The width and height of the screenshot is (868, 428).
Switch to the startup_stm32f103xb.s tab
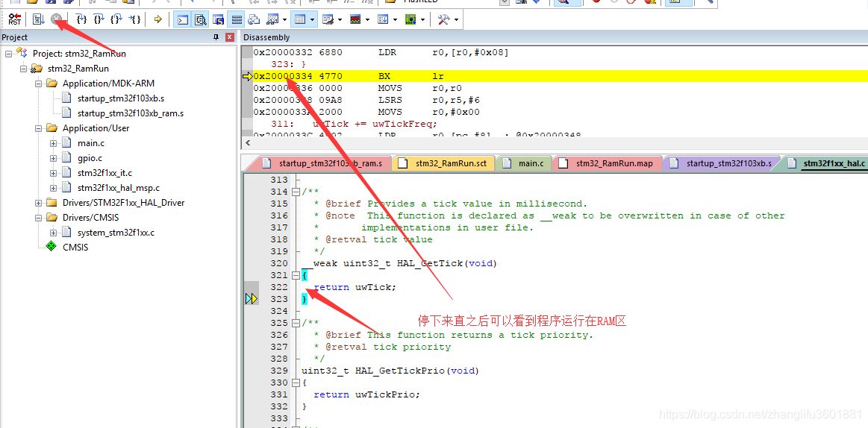(x=721, y=163)
